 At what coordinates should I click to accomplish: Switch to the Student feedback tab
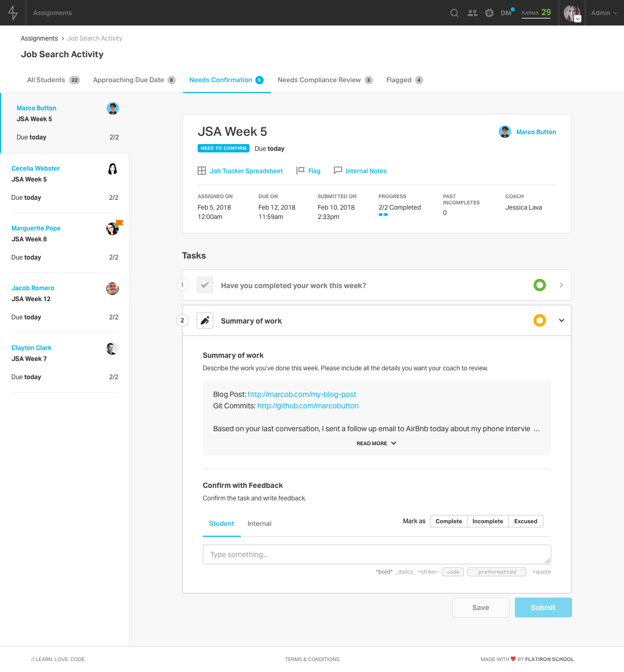tap(222, 524)
